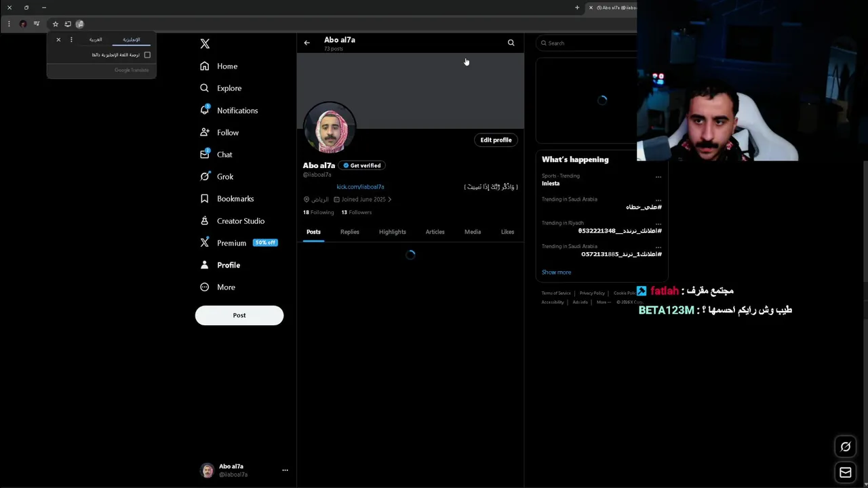This screenshot has height=488, width=868.
Task: Open the 13 Followers list
Action: tap(357, 213)
